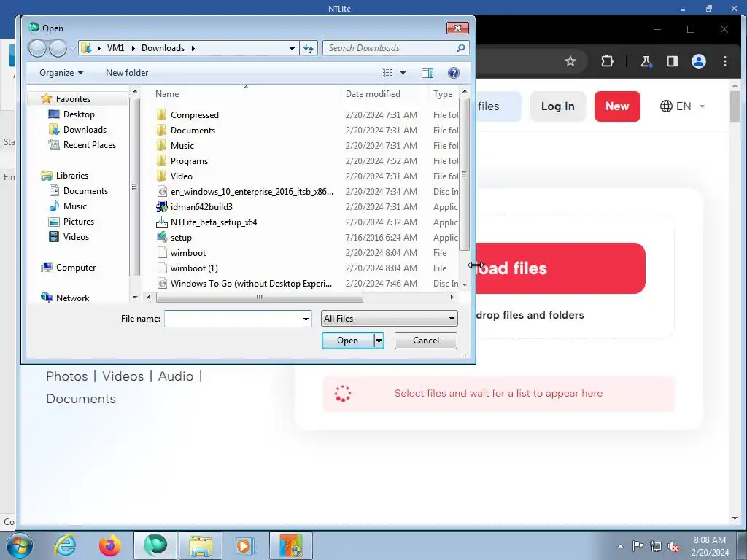Open Windows Start button
The image size is (747, 560).
(x=20, y=545)
